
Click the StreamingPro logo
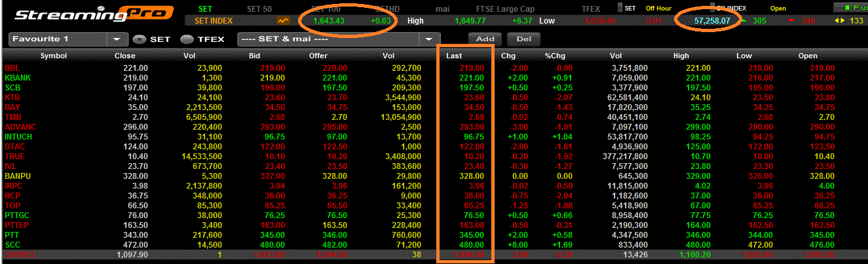click(95, 14)
